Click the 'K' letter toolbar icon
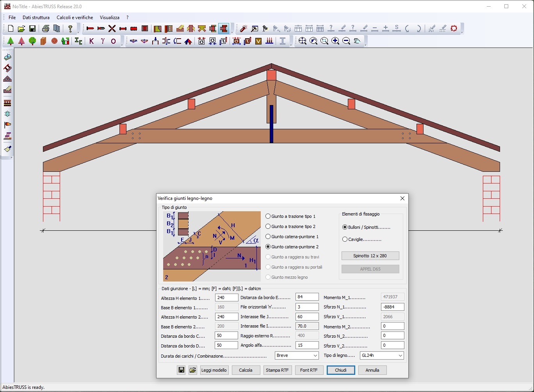The image size is (534, 392). pos(92,41)
